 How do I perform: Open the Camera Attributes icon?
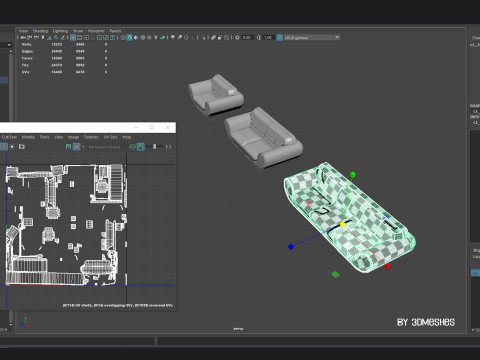click(36, 38)
